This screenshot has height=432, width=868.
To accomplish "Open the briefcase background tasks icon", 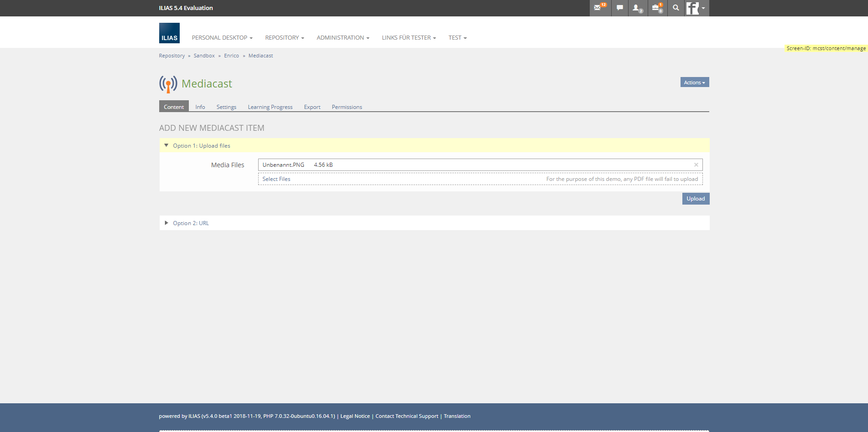I will coord(657,8).
